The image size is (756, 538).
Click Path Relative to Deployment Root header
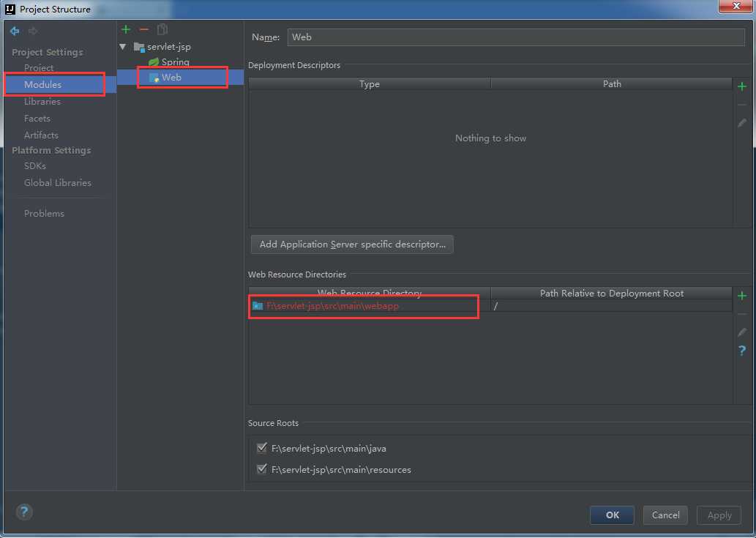(x=612, y=293)
